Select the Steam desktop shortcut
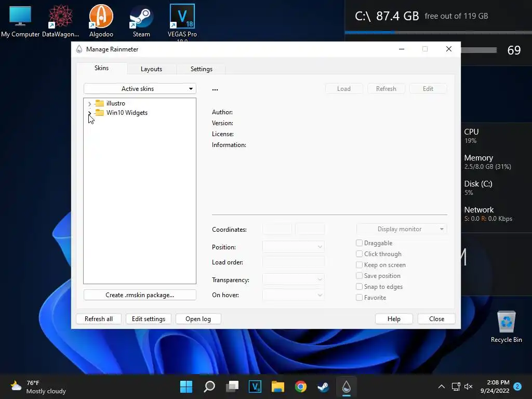This screenshot has height=399, width=532. [141, 20]
